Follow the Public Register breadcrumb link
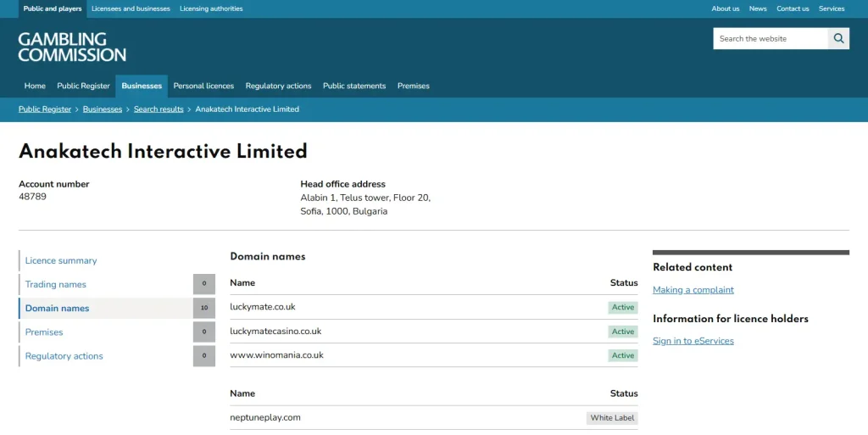This screenshot has height=435, width=868. pyautogui.click(x=45, y=109)
